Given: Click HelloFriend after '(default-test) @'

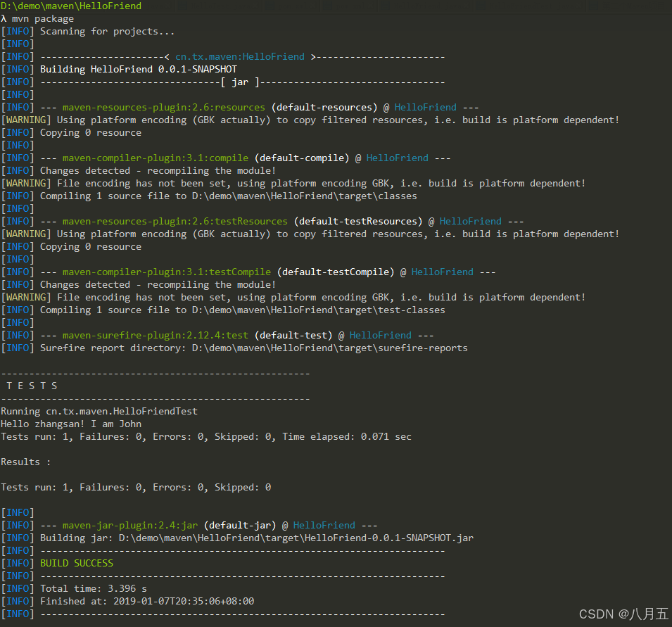Looking at the screenshot, I should click(380, 335).
